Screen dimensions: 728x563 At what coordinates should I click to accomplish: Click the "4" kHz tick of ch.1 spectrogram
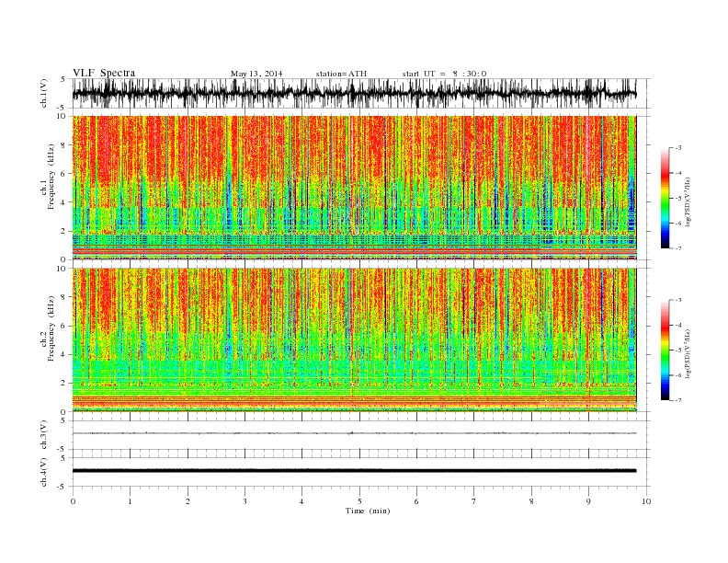pos(64,202)
